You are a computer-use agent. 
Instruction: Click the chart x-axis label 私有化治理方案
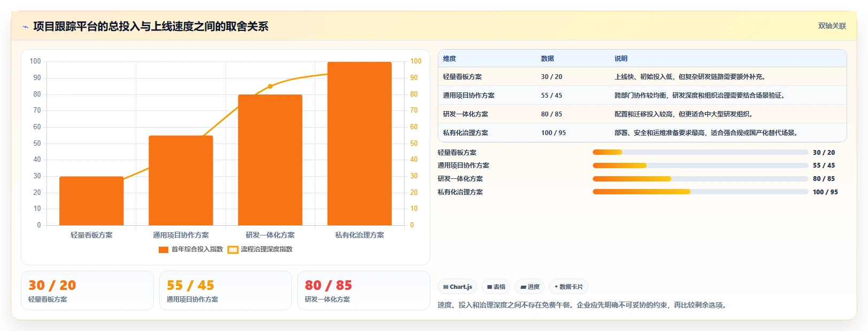[359, 235]
